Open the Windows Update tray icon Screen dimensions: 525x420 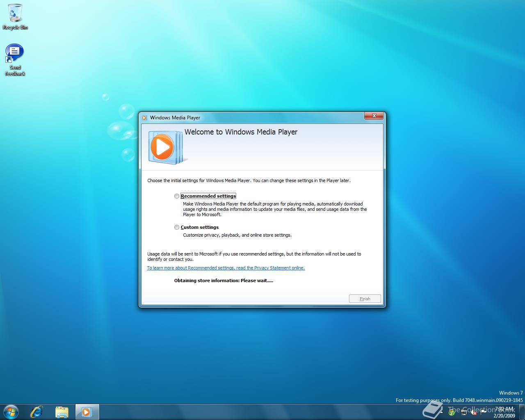pos(452,413)
